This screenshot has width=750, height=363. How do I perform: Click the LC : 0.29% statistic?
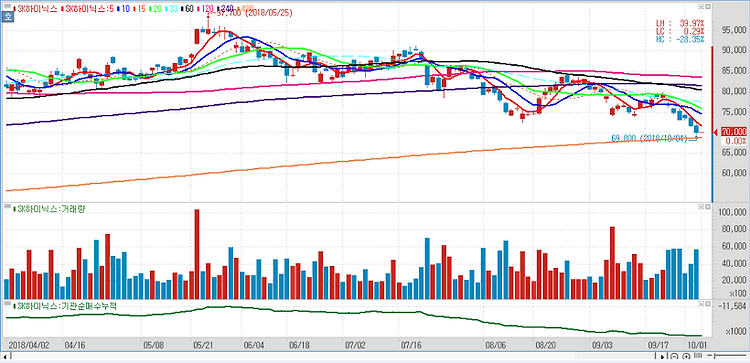click(681, 31)
